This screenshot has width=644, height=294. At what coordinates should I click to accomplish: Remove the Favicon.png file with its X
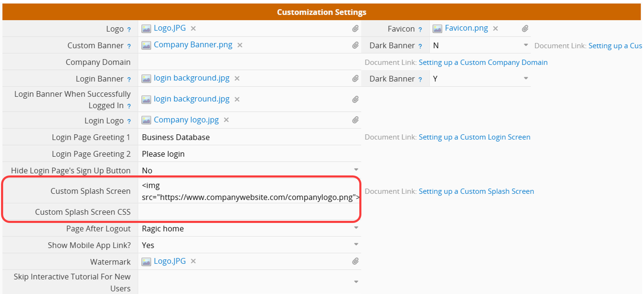tap(495, 28)
